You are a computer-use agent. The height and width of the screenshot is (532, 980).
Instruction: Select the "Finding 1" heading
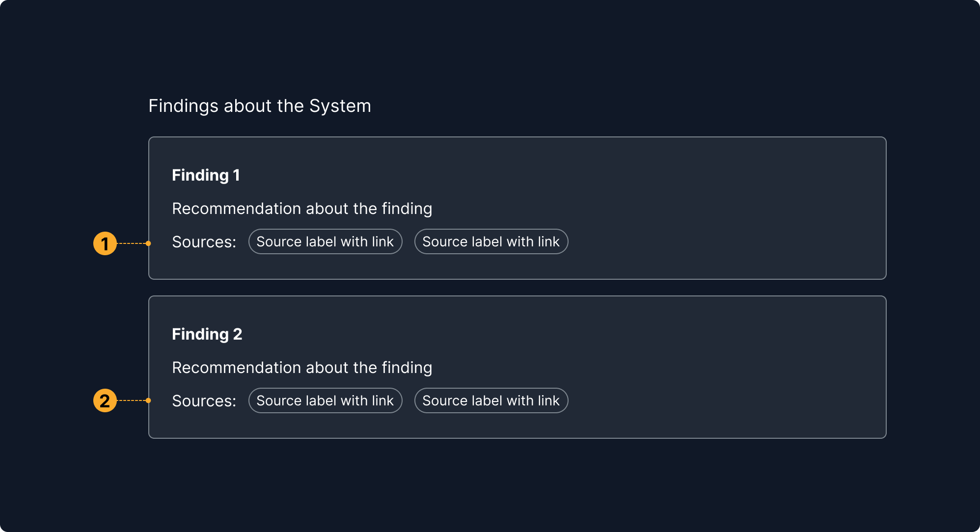coord(206,175)
